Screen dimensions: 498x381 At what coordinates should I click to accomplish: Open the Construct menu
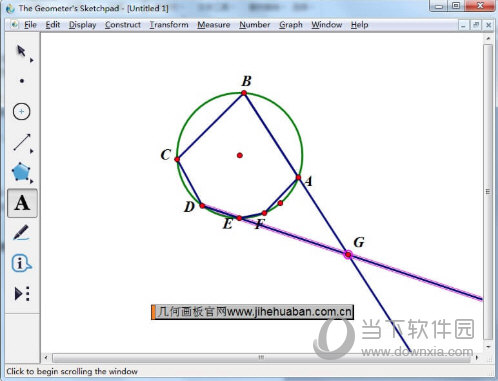click(123, 25)
